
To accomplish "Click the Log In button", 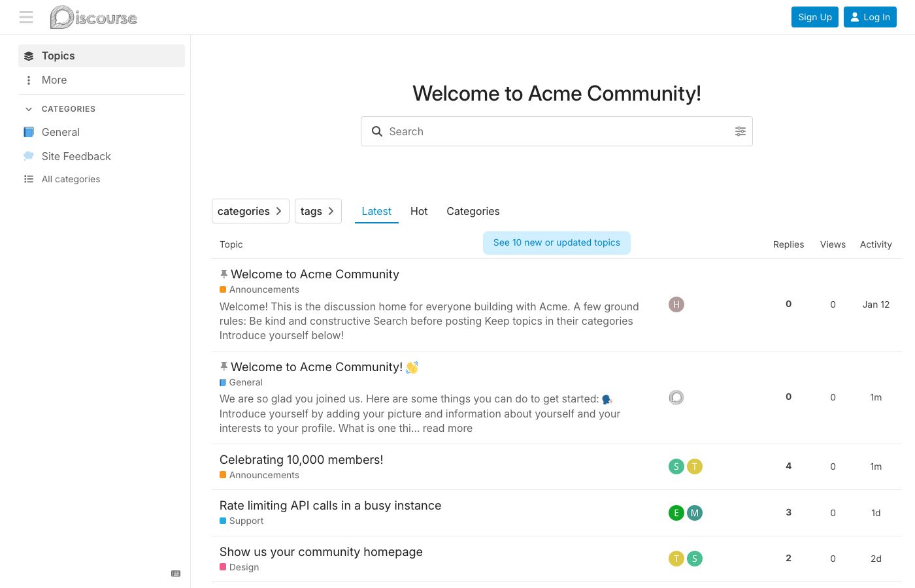I will pyautogui.click(x=870, y=17).
